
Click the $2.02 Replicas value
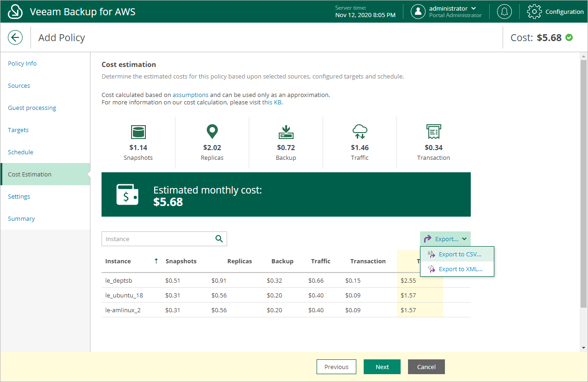tap(212, 148)
